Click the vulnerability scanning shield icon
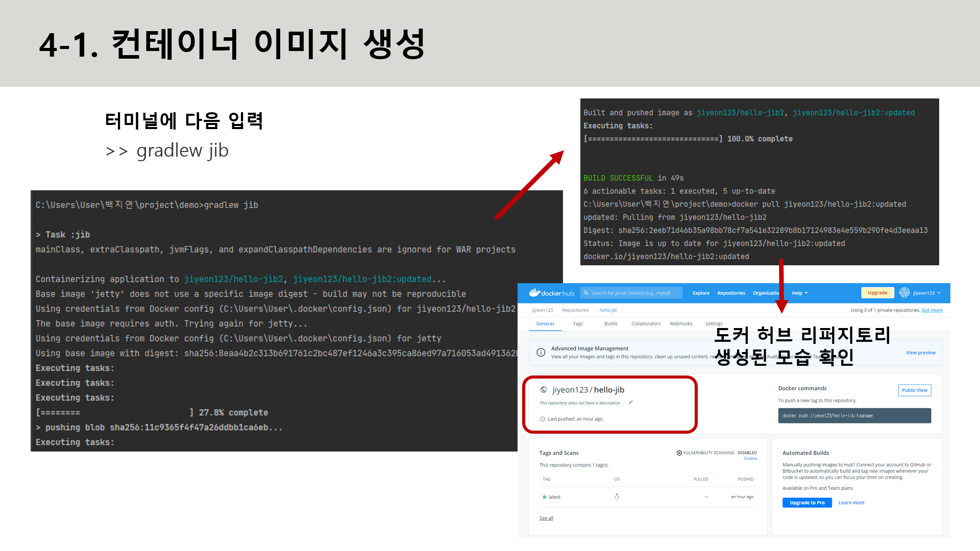Screen dimensions: 980x551 (679, 453)
